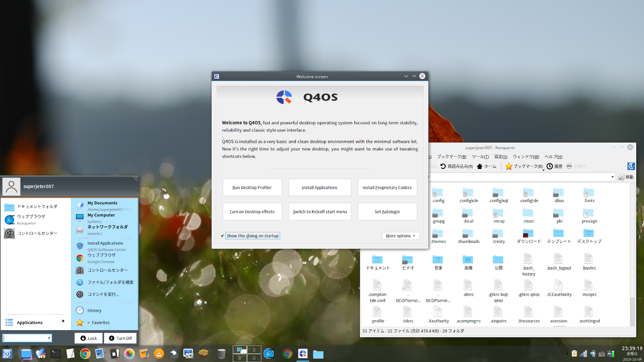
Task: Click the volume speaker tray icon
Action: point(592,354)
